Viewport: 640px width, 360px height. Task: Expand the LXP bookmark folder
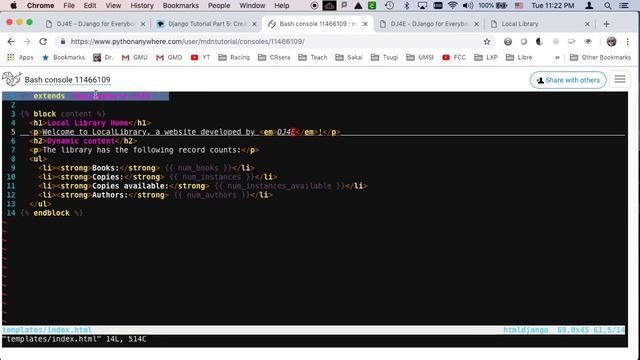tap(486, 58)
